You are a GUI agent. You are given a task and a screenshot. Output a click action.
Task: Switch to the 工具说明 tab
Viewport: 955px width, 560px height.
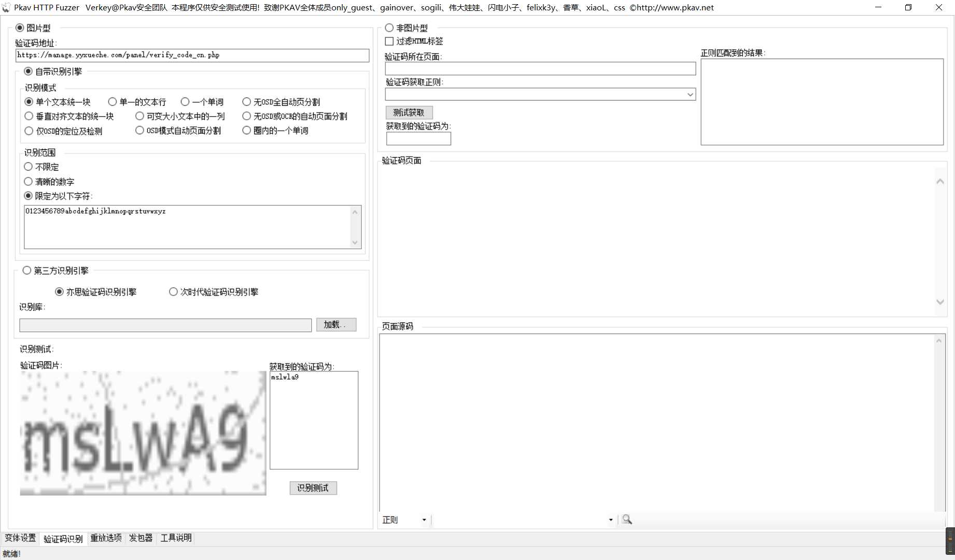[176, 538]
